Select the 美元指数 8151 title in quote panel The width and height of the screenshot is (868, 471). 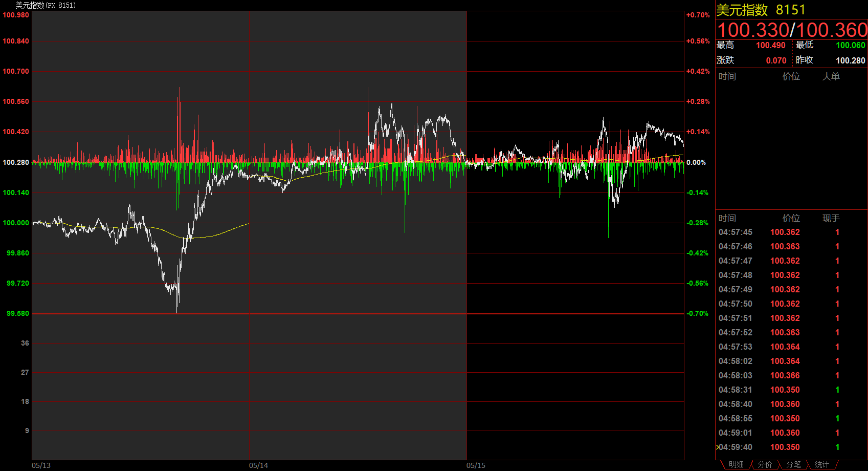[x=761, y=10]
